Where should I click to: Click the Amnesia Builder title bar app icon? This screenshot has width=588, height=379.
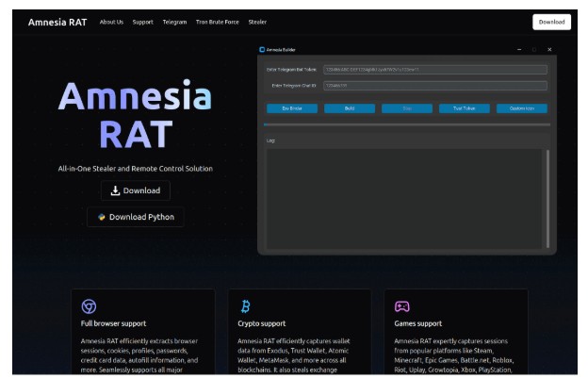(x=262, y=49)
